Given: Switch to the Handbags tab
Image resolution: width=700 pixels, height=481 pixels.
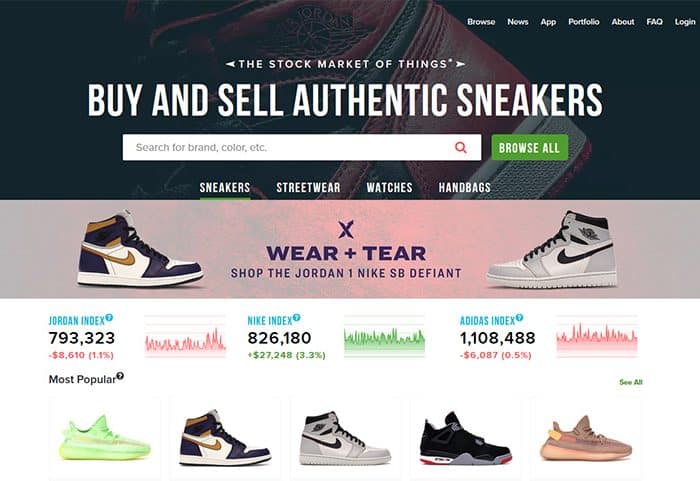Looking at the screenshot, I should [x=464, y=188].
